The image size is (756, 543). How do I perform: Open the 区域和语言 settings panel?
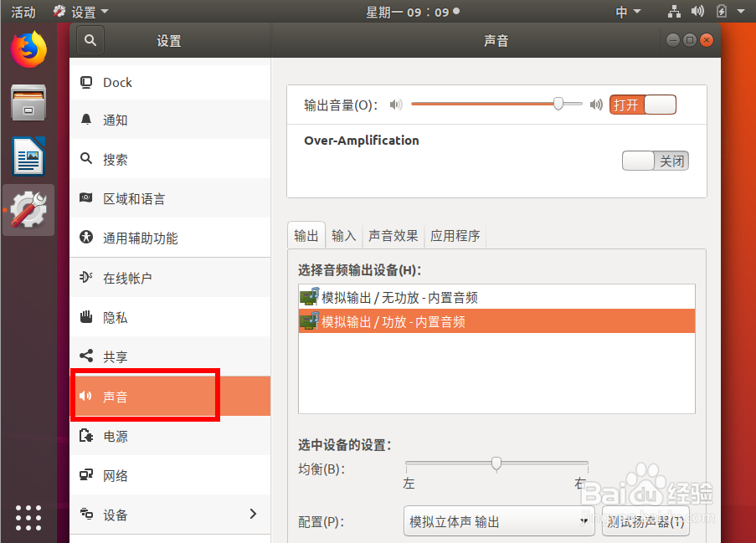click(x=170, y=198)
